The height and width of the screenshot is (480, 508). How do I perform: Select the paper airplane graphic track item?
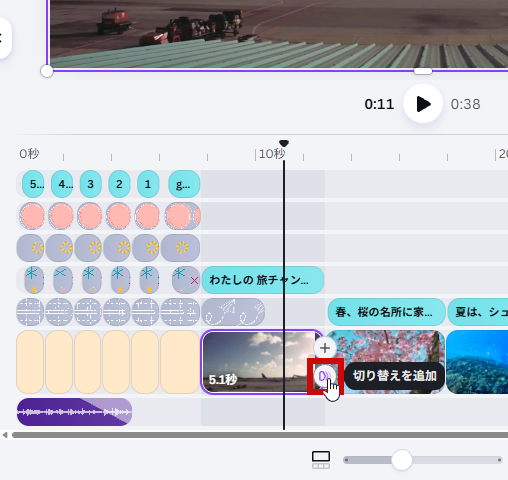point(233,312)
